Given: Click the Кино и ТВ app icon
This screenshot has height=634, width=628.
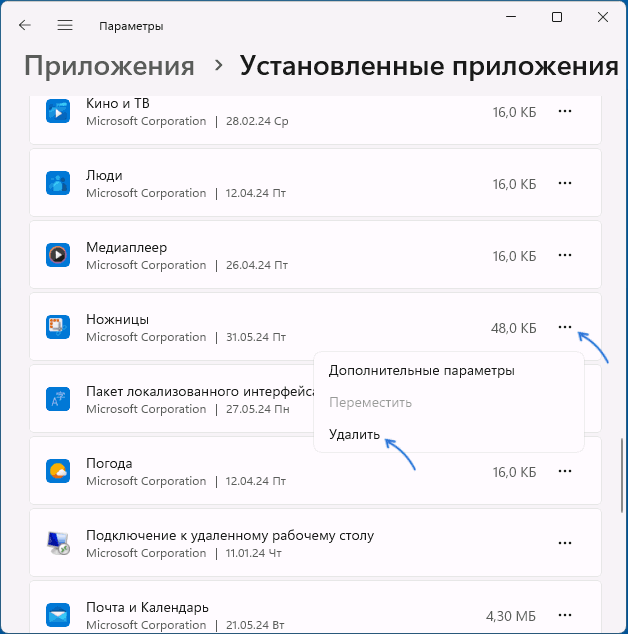Looking at the screenshot, I should point(58,111).
